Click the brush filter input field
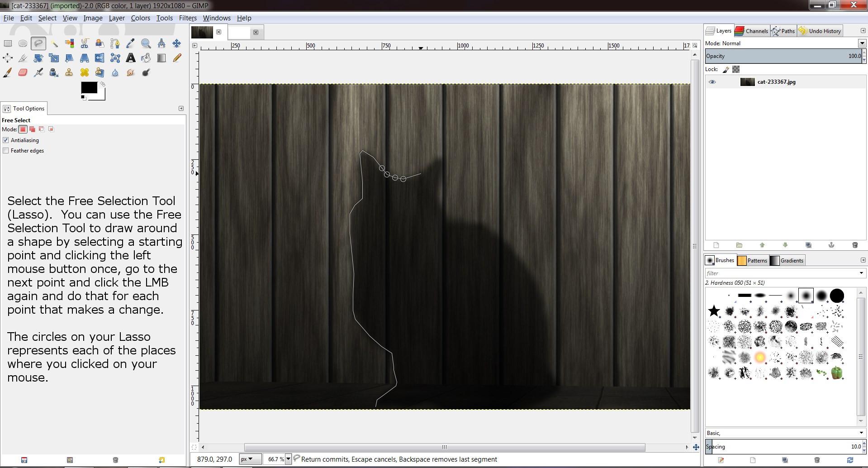Screen dimensions: 868x468 (781, 273)
